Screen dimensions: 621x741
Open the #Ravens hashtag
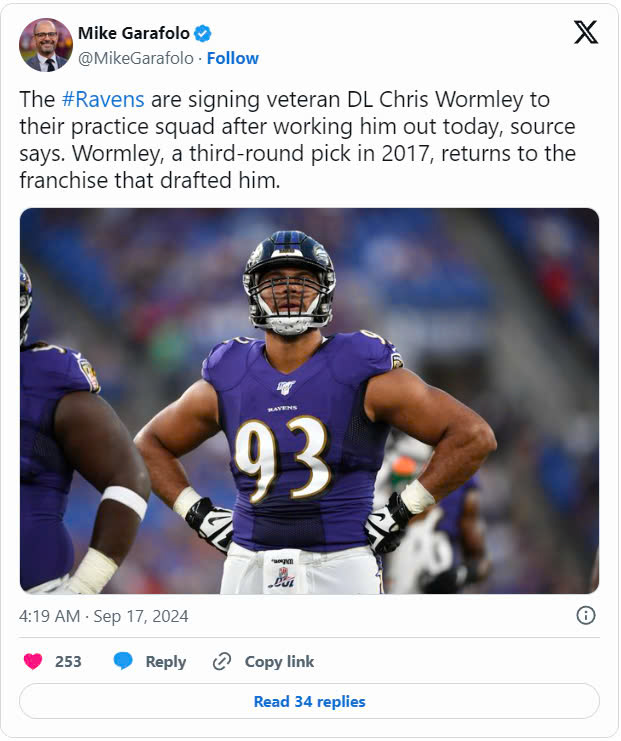(x=103, y=100)
